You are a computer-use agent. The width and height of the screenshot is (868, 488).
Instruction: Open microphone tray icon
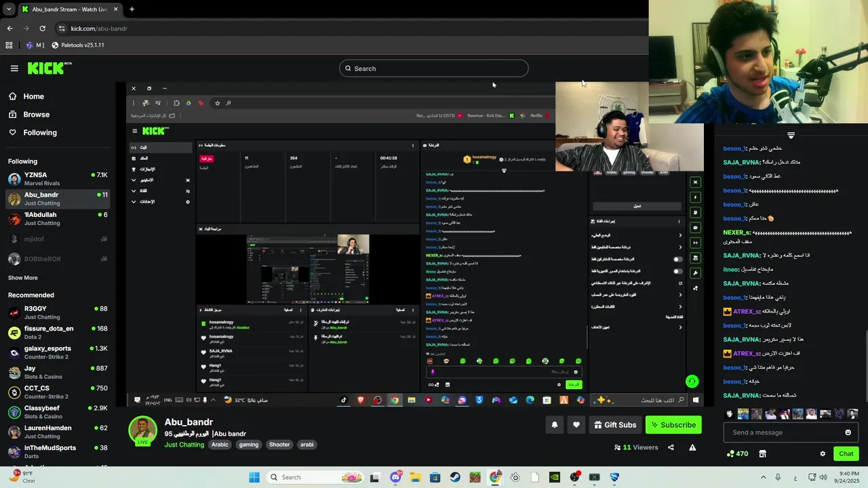click(778, 477)
